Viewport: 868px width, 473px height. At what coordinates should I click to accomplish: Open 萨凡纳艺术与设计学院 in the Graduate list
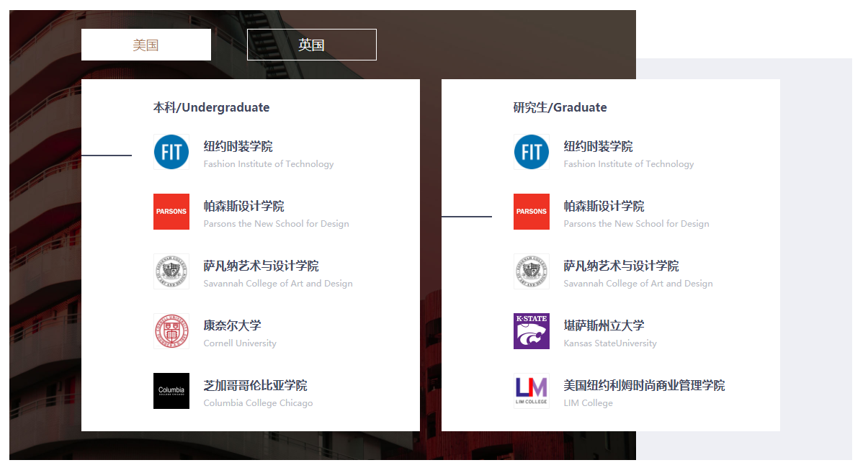[622, 266]
